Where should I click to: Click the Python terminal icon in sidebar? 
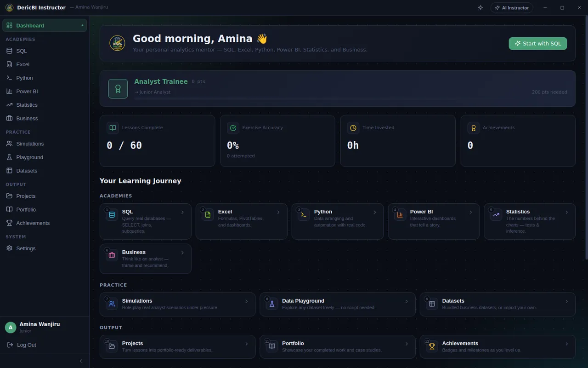(9, 78)
